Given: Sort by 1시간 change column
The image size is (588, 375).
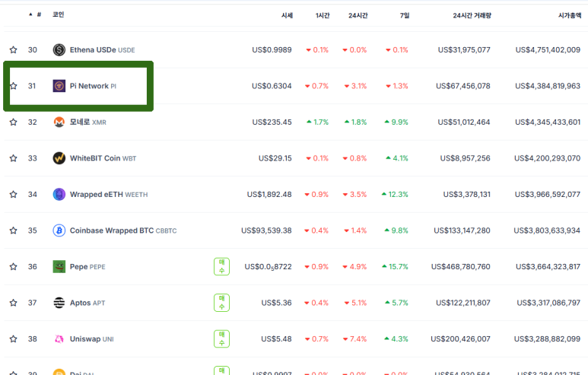Looking at the screenshot, I should click(323, 15).
